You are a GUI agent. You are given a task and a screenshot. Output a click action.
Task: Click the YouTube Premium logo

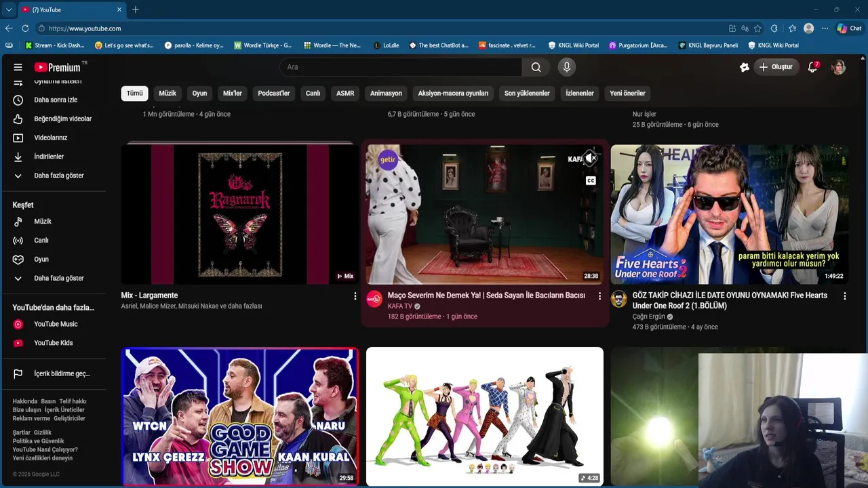coord(58,67)
